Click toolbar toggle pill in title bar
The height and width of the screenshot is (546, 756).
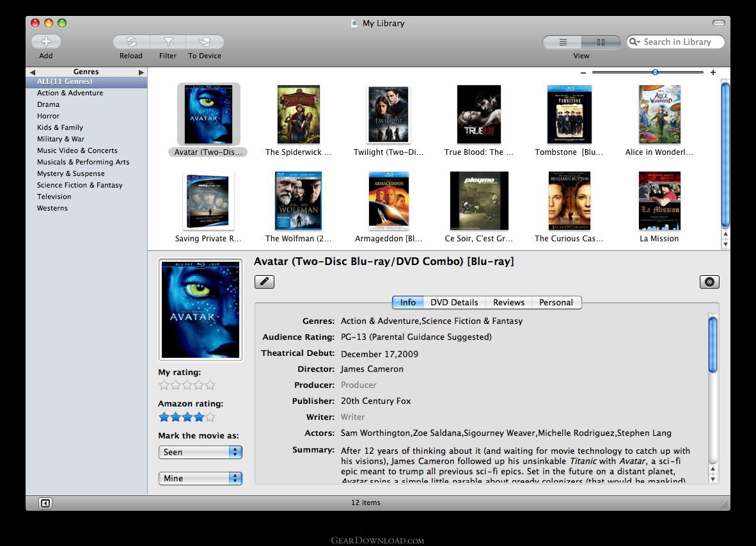point(719,23)
